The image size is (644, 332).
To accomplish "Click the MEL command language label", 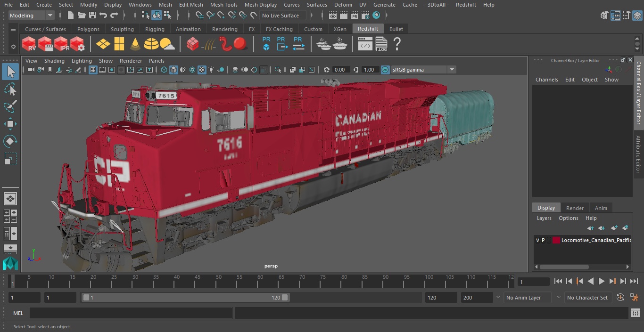I will coord(18,313).
